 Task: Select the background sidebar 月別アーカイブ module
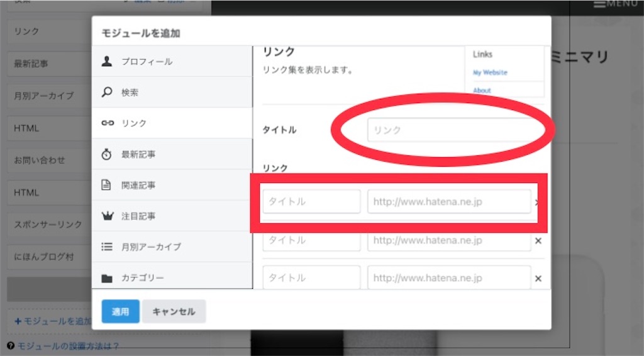pos(49,96)
